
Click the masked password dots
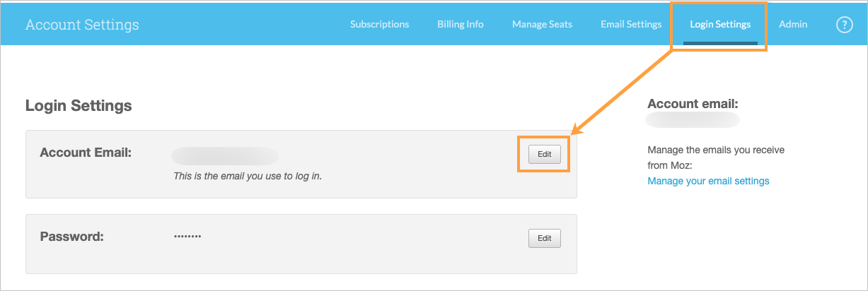187,236
